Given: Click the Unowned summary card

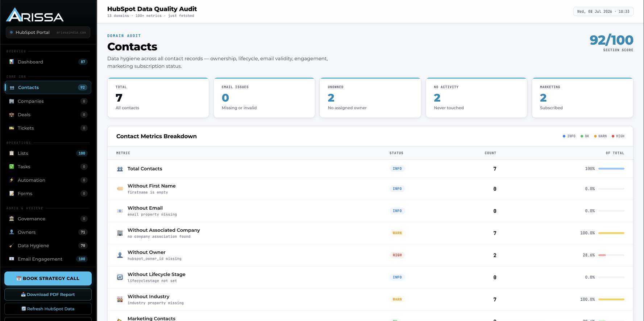Looking at the screenshot, I should [x=370, y=98].
